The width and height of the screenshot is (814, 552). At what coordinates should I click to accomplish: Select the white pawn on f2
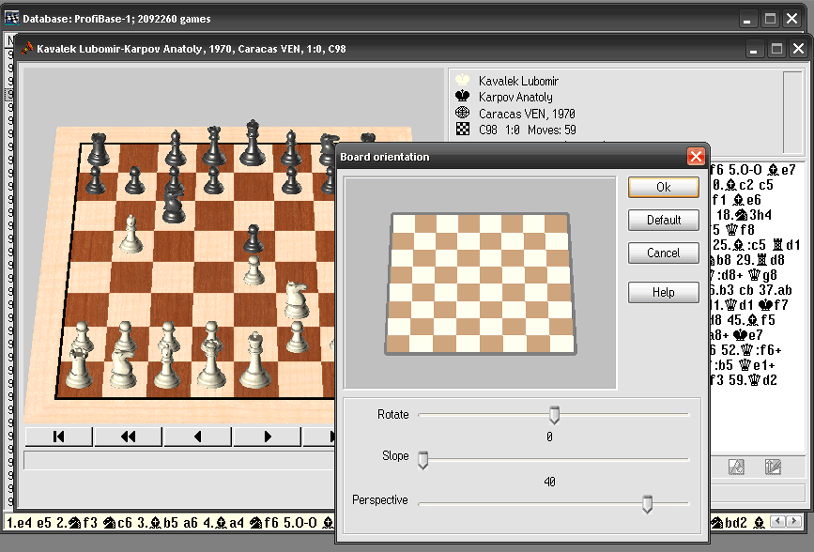click(296, 337)
